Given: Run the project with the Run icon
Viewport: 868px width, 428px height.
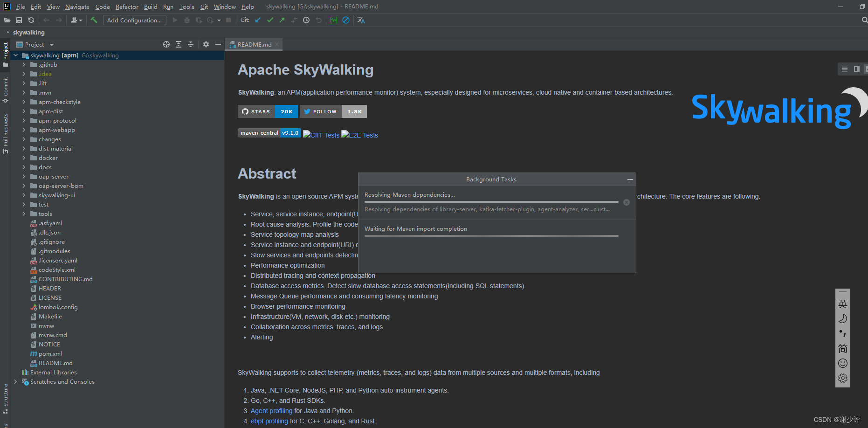Looking at the screenshot, I should tap(175, 20).
